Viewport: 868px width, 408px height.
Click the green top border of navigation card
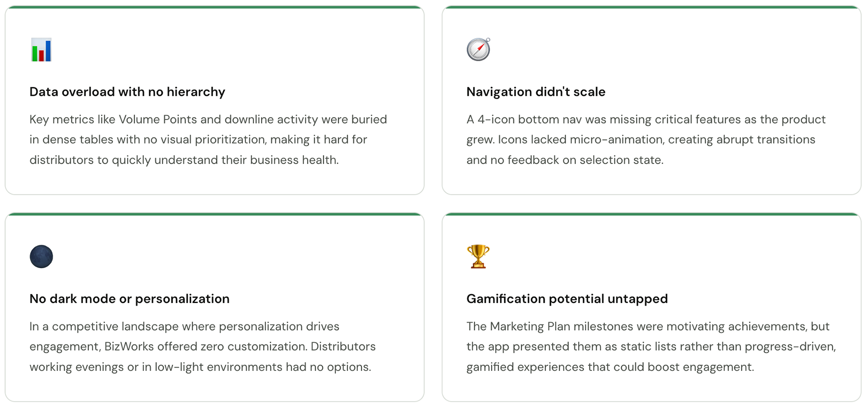(651, 7)
